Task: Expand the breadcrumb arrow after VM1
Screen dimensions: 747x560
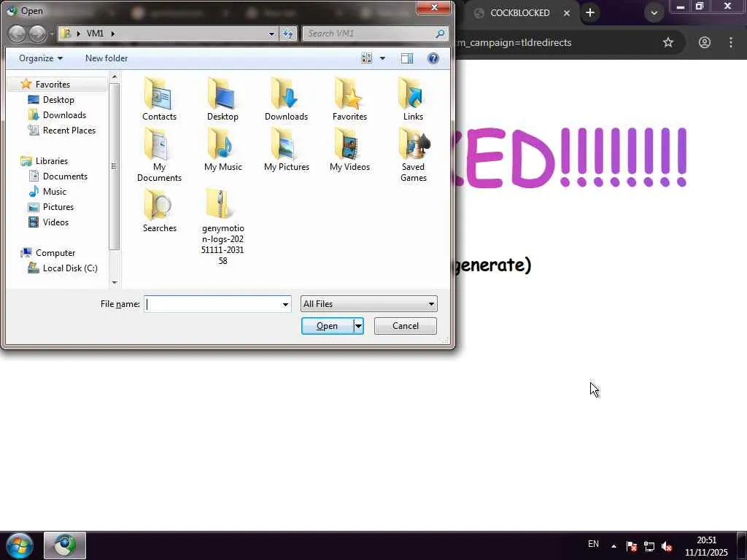Action: point(113,34)
